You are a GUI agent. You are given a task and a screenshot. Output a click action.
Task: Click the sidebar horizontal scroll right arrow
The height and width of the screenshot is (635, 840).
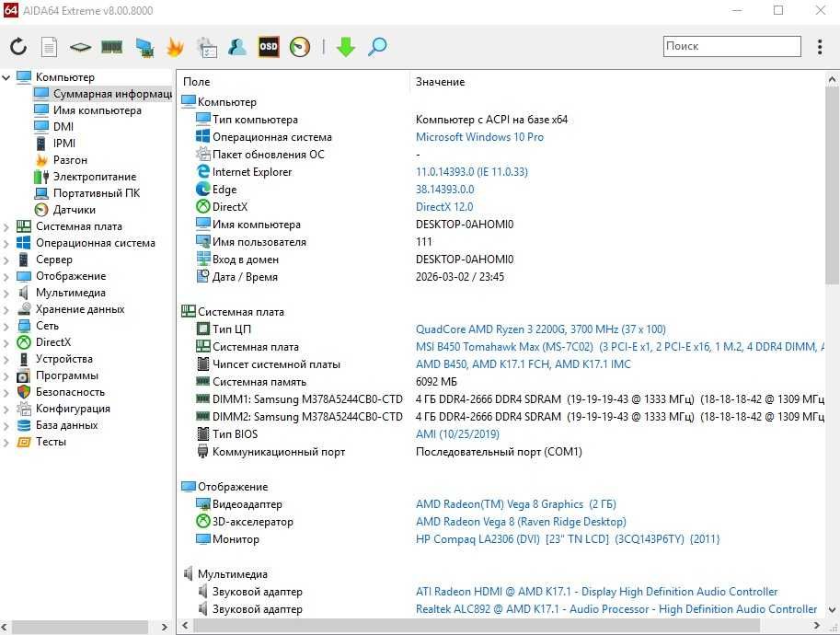point(165,627)
